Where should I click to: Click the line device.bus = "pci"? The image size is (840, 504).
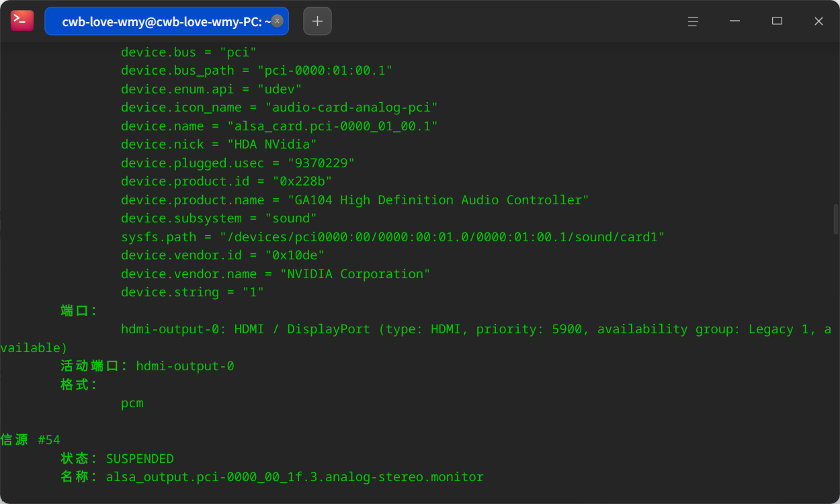189,52
